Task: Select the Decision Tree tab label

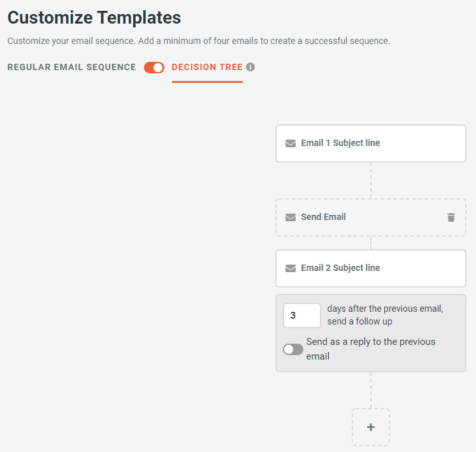Action: [x=207, y=67]
